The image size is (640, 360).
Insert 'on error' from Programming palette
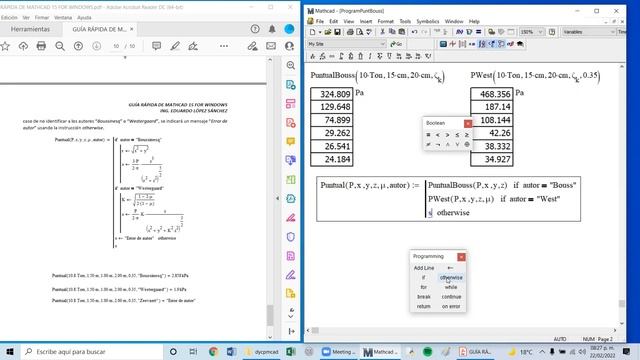[x=451, y=307]
